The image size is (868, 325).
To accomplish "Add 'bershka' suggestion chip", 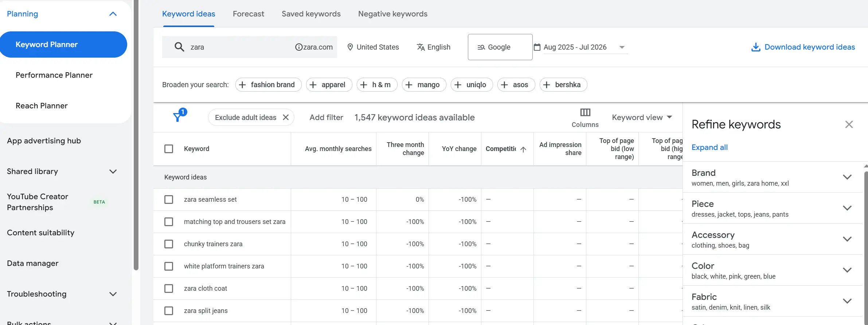I will coord(563,85).
